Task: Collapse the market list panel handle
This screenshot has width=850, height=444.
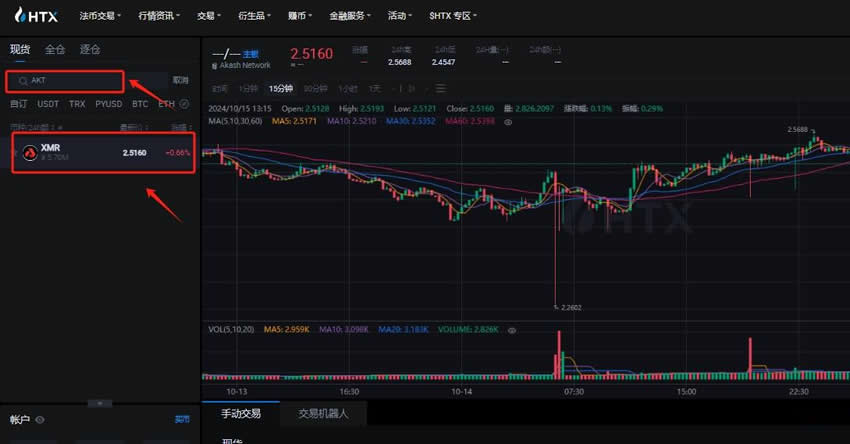Action: click(100, 403)
